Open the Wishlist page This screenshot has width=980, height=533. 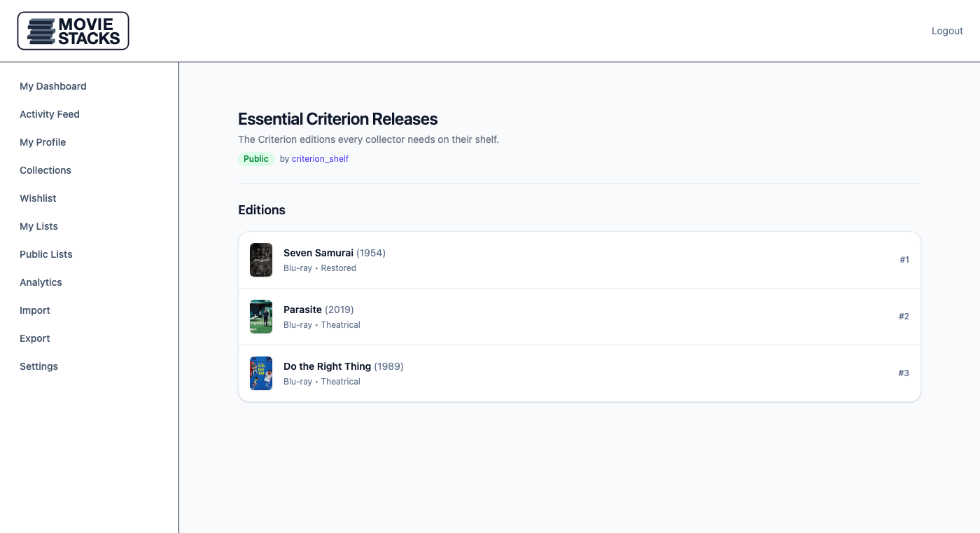38,198
